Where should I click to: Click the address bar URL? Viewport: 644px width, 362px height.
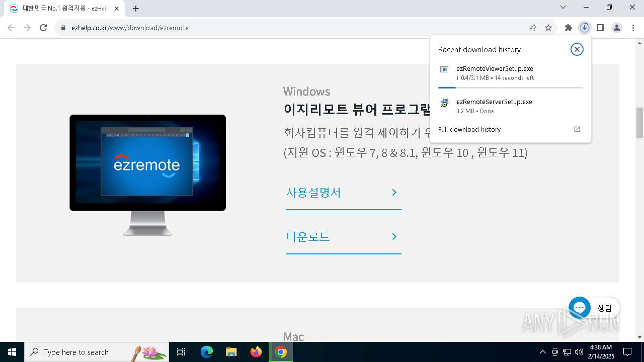click(130, 28)
